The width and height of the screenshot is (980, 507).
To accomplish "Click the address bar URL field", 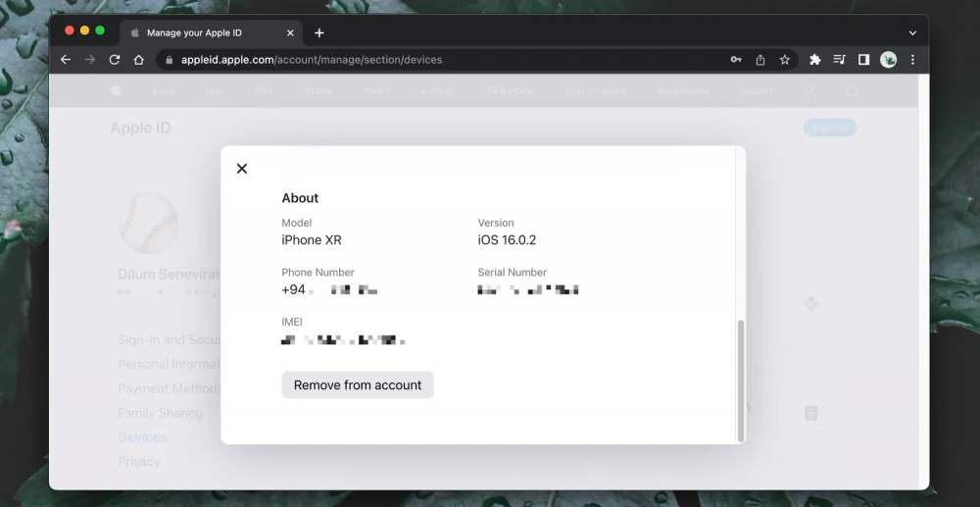I will point(441,60).
